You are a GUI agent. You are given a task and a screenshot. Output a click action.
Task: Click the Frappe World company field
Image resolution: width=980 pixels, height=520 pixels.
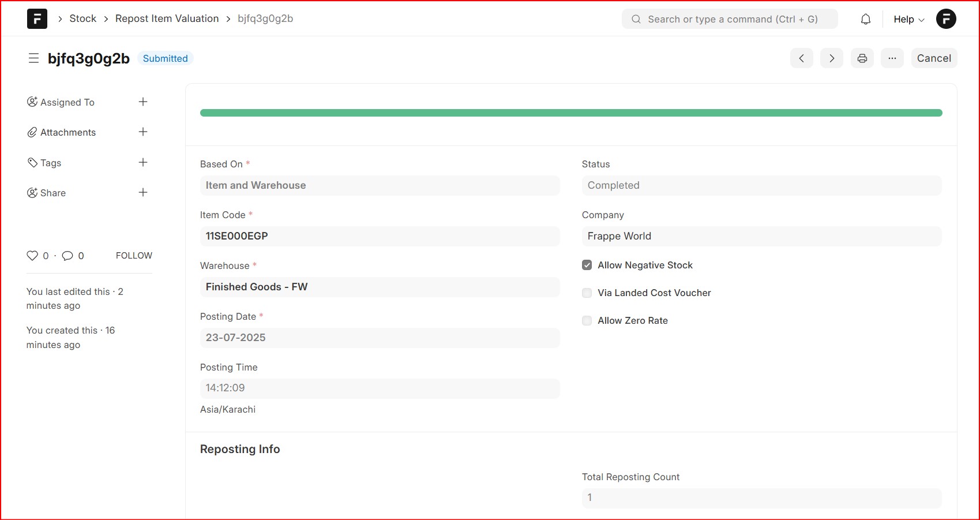[x=761, y=236]
